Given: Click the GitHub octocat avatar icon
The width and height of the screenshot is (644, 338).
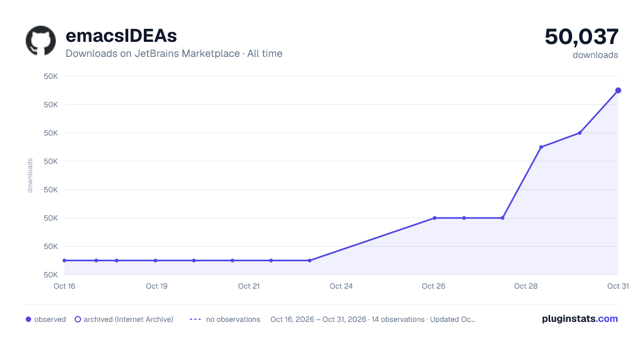Looking at the screenshot, I should 41,41.
